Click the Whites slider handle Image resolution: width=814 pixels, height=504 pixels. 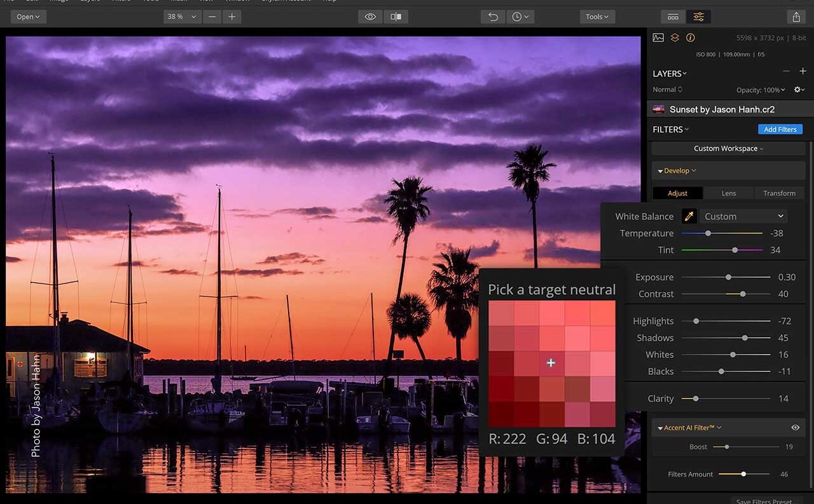click(x=733, y=355)
